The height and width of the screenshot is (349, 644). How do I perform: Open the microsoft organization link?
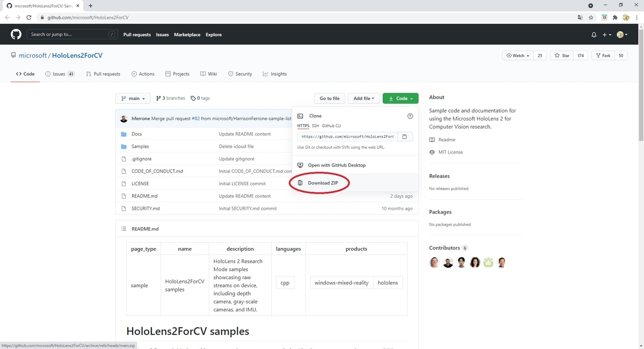(x=33, y=55)
